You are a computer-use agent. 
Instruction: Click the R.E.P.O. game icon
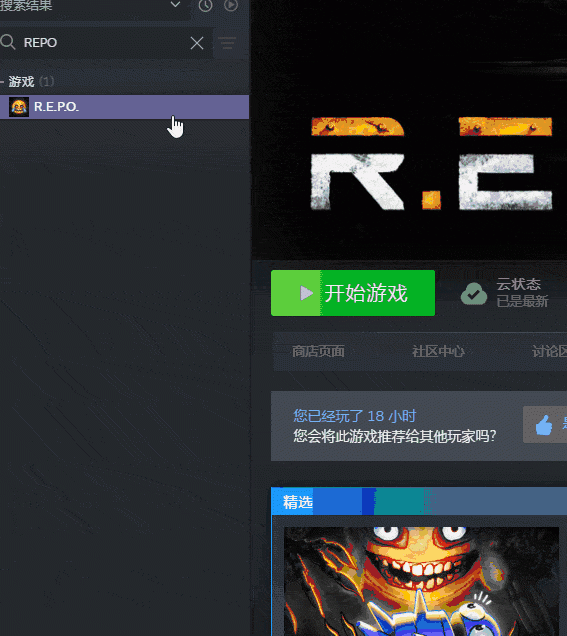19,107
